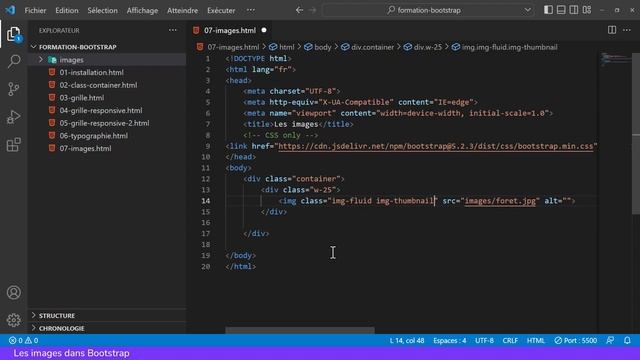Click the horizontal editor scrollbar

click(300, 330)
